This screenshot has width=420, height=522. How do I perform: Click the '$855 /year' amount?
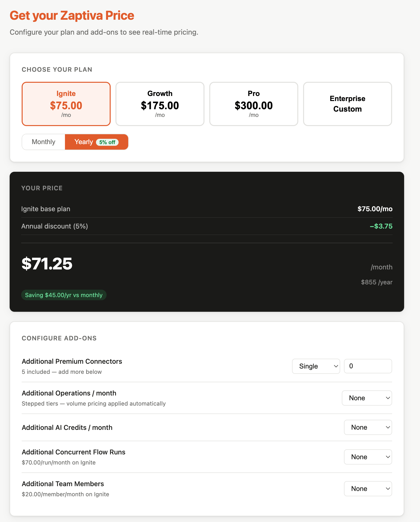click(x=376, y=282)
